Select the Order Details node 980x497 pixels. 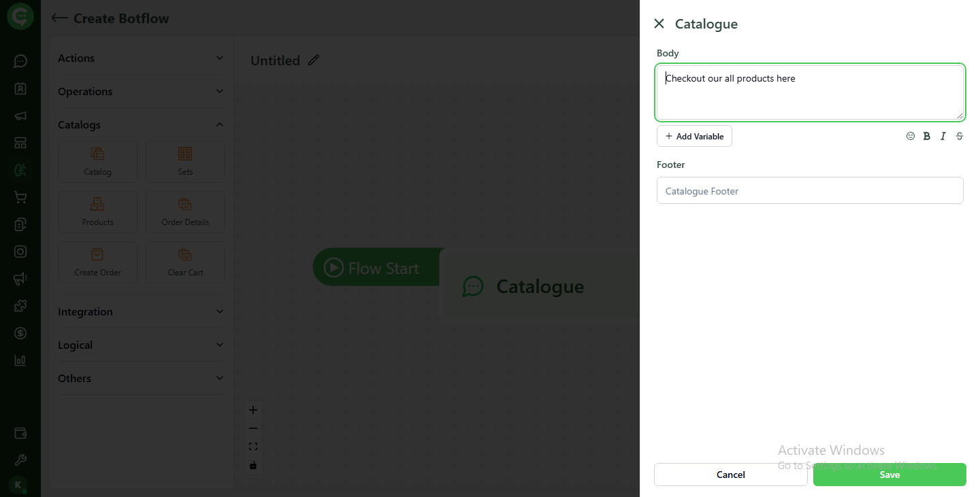coord(184,211)
